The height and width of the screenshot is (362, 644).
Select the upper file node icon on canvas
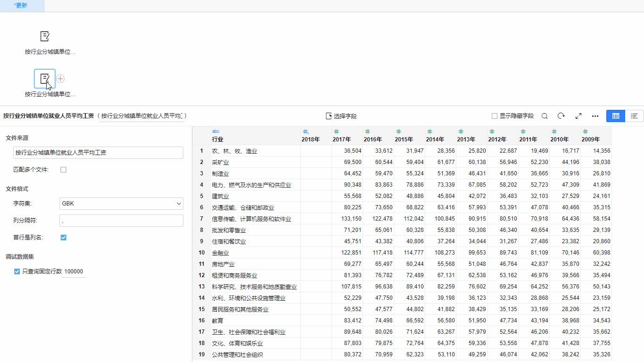point(45,36)
